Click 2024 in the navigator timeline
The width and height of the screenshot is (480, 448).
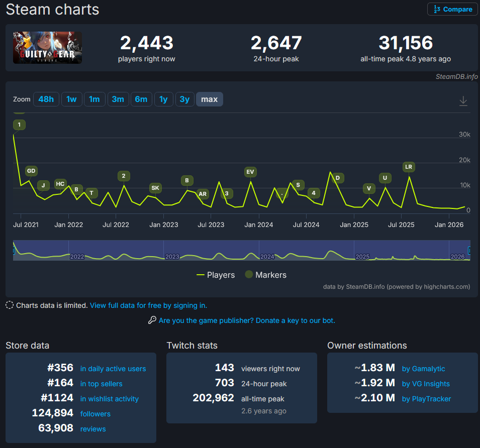(x=267, y=257)
